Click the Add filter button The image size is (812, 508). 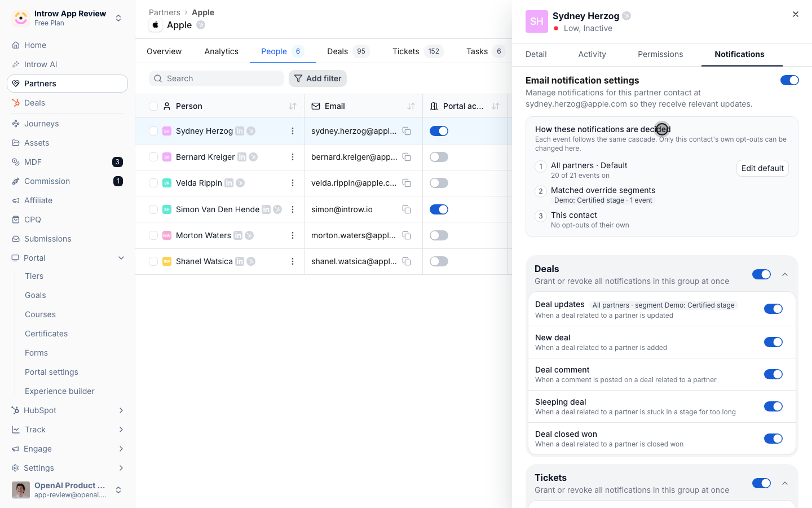coord(317,78)
